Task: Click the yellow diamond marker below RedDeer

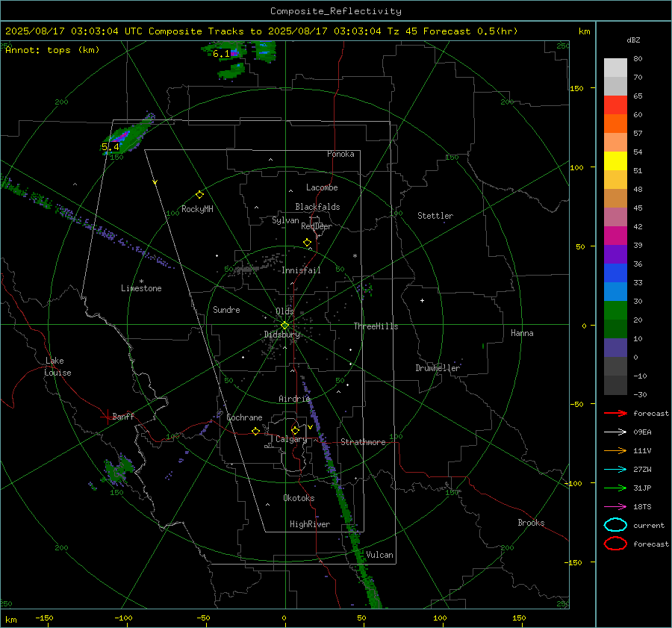Action: coord(308,243)
